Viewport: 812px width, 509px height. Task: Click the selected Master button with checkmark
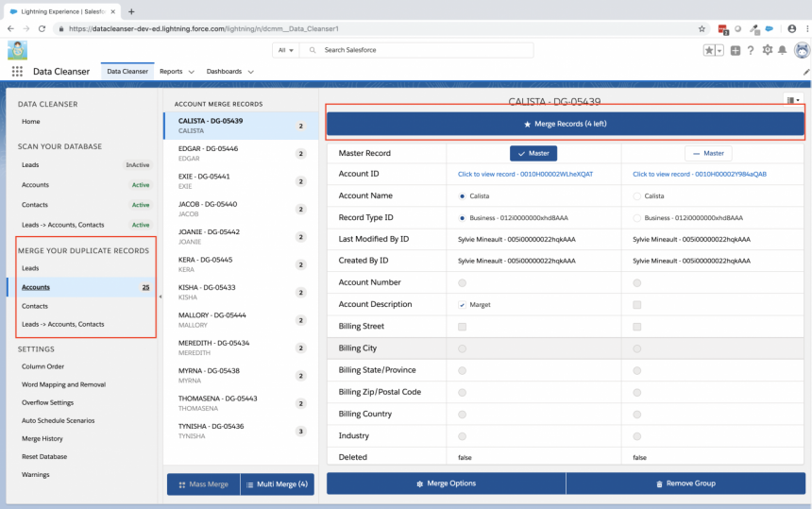point(533,153)
